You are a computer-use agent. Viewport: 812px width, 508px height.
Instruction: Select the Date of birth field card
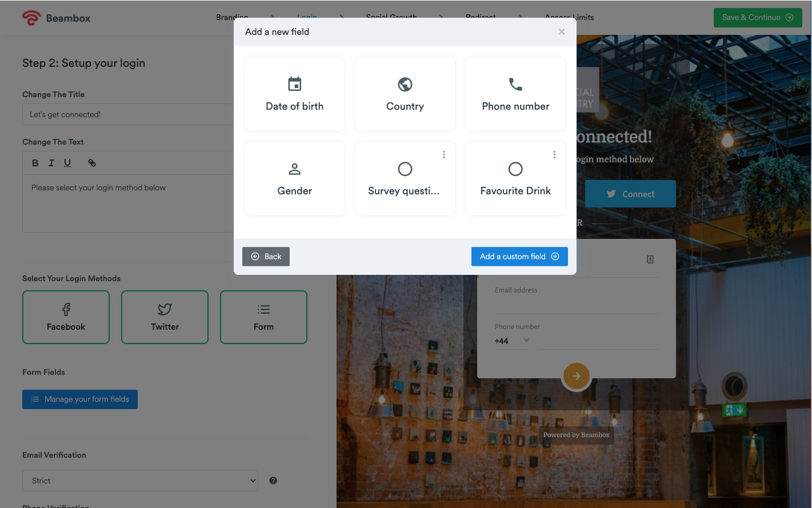point(294,94)
